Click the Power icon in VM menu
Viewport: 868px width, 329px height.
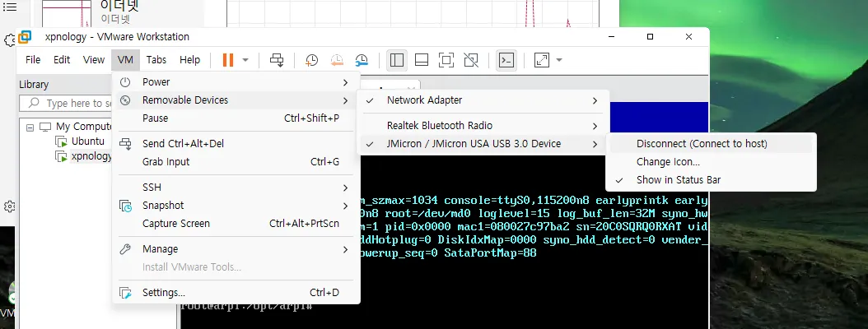[x=126, y=81]
